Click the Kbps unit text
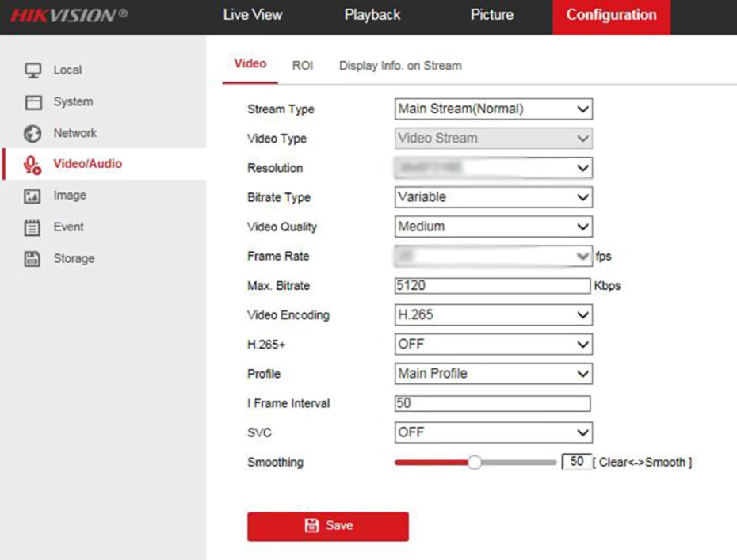 [x=607, y=286]
